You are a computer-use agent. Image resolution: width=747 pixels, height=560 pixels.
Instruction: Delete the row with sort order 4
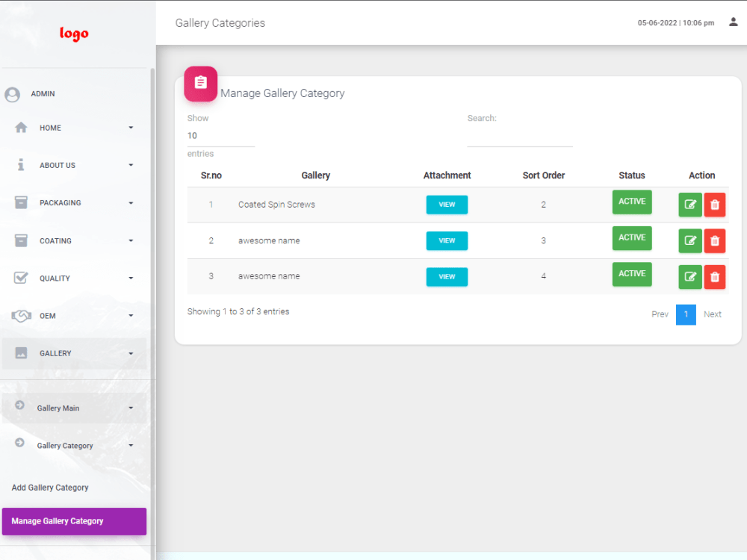click(715, 277)
